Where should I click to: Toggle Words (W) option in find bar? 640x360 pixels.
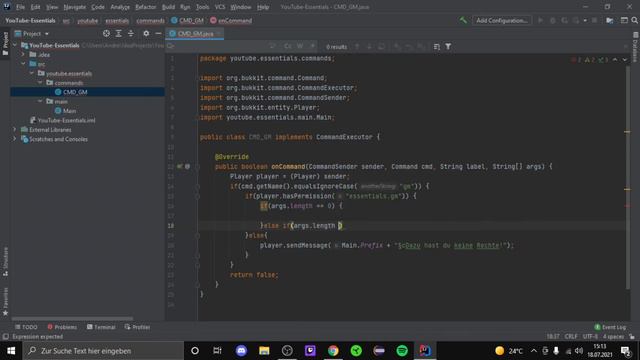pyautogui.click(x=300, y=46)
